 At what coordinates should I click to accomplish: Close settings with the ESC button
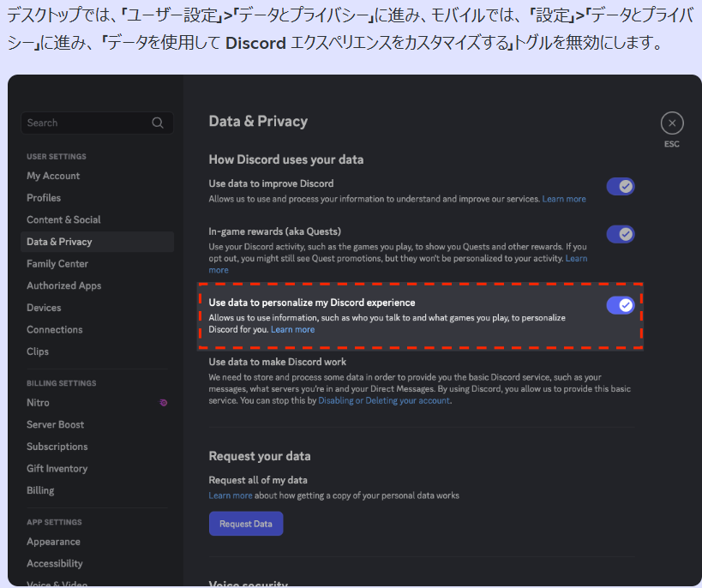[672, 123]
